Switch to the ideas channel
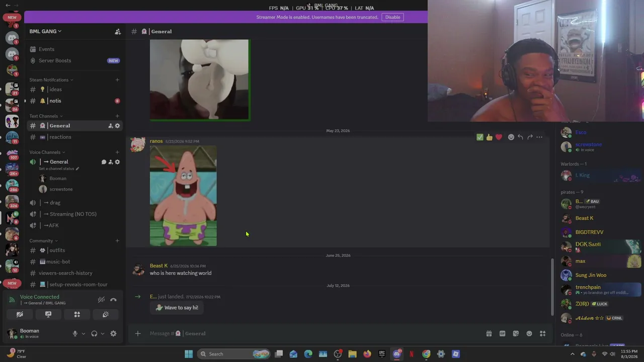 (74, 89)
